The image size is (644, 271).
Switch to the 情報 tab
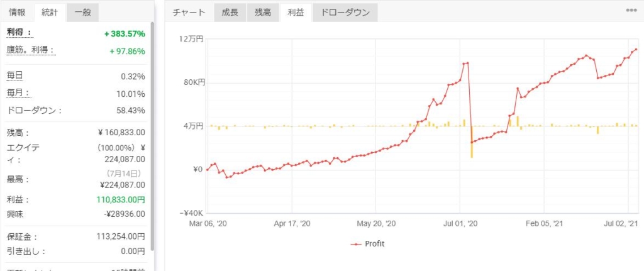coord(17,13)
